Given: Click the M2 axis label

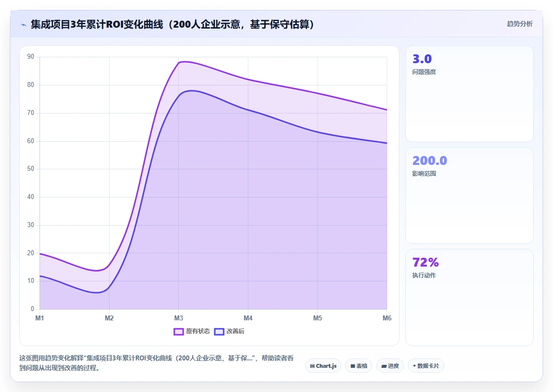Looking at the screenshot, I should coord(109,318).
